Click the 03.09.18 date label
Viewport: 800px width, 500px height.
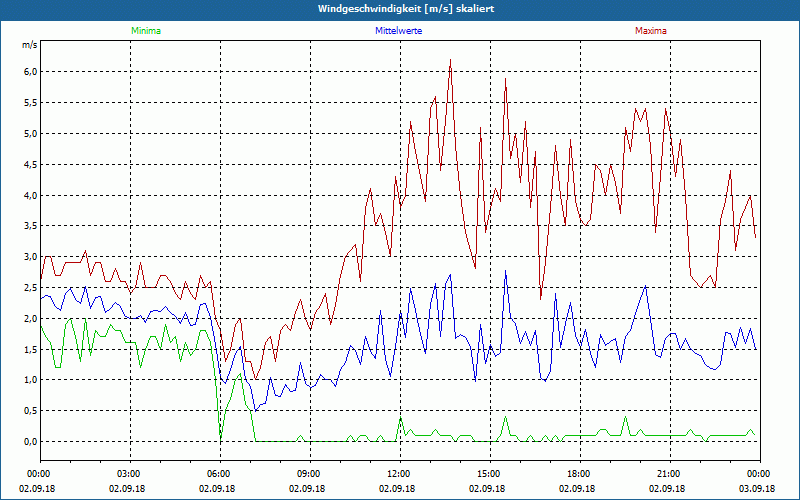[x=758, y=489]
